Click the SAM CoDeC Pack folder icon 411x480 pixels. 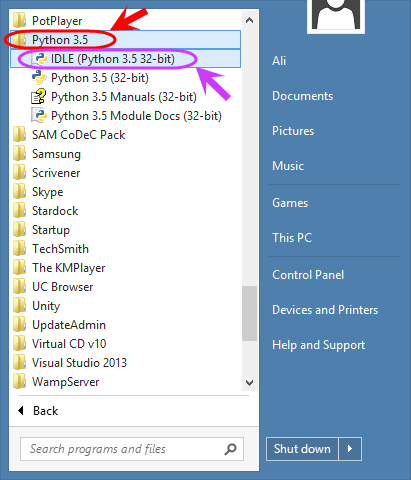tap(19, 135)
